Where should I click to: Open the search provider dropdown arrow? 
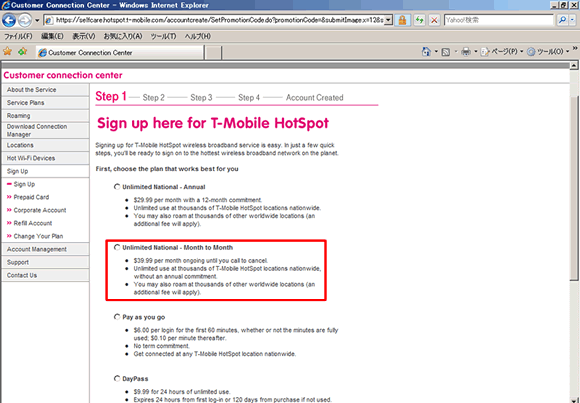(572, 20)
